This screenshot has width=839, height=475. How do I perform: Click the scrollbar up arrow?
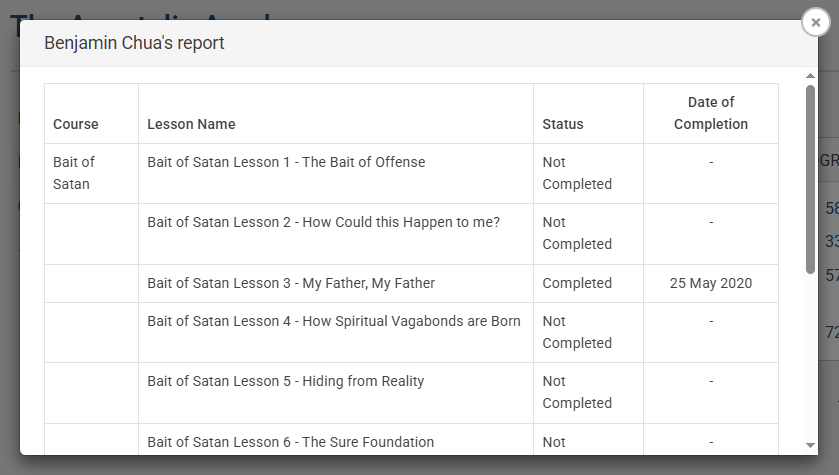pos(810,75)
